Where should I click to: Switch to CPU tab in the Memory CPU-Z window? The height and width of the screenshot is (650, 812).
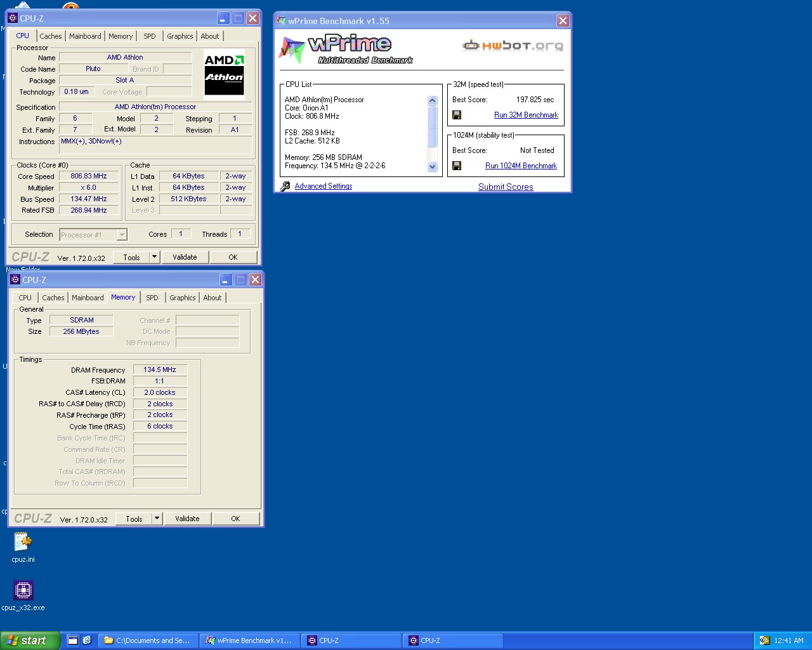25,298
